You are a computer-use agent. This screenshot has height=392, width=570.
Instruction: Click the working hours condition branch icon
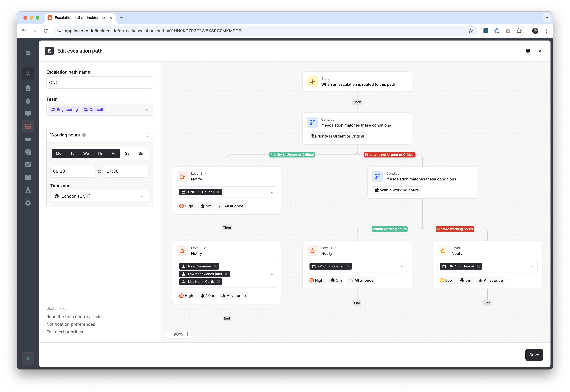377,176
